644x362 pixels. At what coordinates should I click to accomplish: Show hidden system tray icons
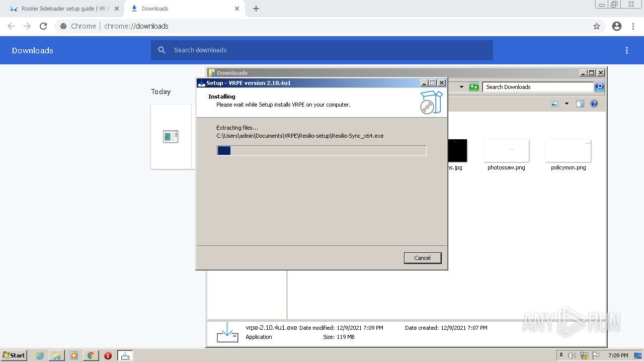tap(561, 355)
